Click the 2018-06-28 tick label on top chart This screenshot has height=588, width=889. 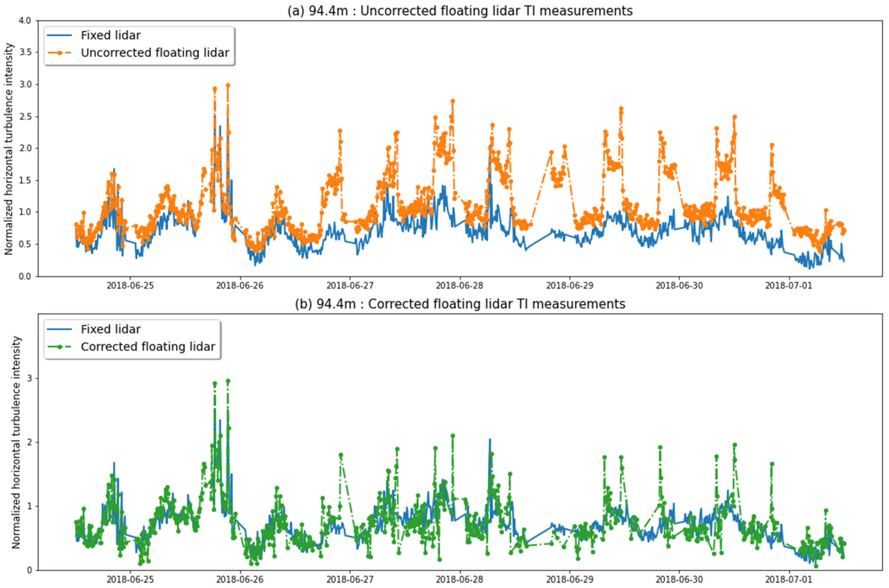(459, 286)
